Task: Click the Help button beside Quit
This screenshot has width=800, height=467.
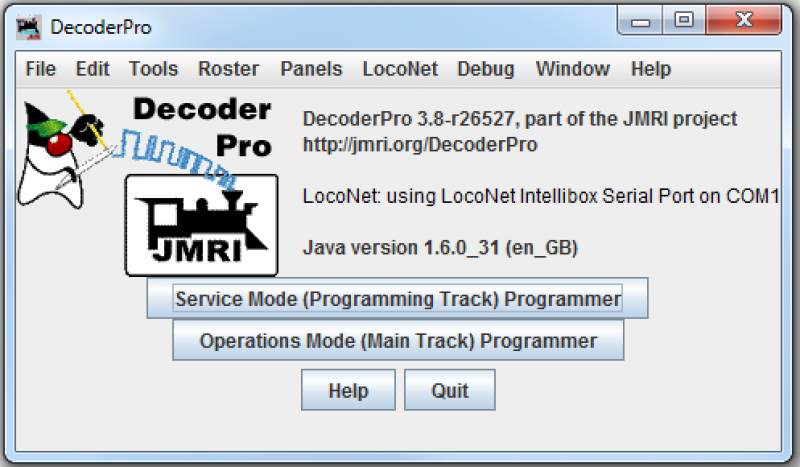Action: pyautogui.click(x=348, y=390)
